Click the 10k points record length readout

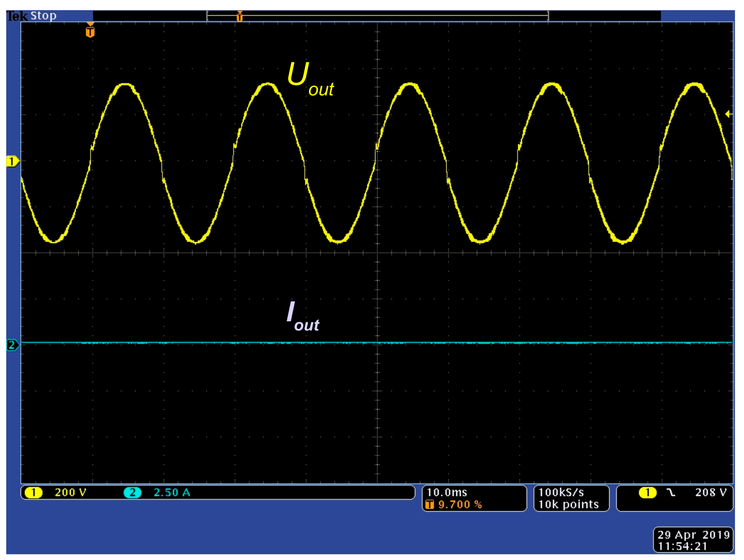point(568,505)
